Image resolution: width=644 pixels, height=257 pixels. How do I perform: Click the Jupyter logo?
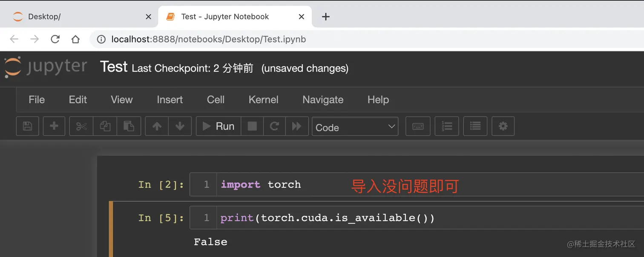point(46,67)
